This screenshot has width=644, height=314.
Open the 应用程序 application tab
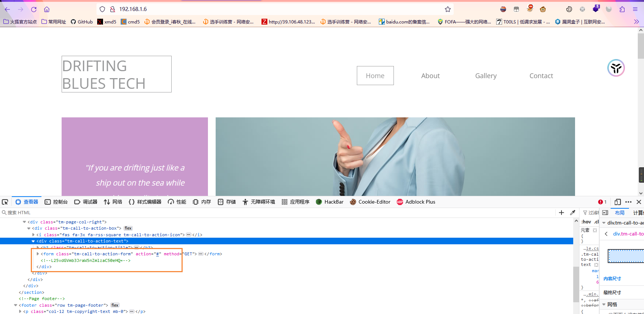coord(296,202)
